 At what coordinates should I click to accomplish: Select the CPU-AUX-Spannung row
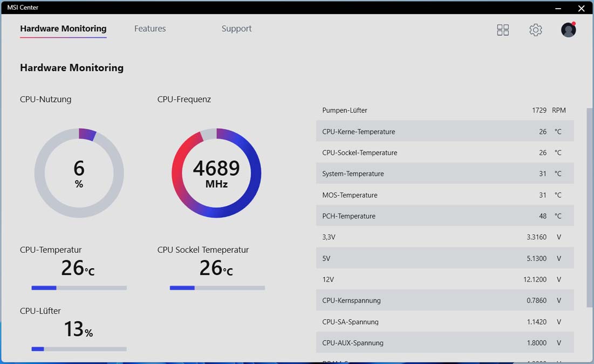click(445, 342)
